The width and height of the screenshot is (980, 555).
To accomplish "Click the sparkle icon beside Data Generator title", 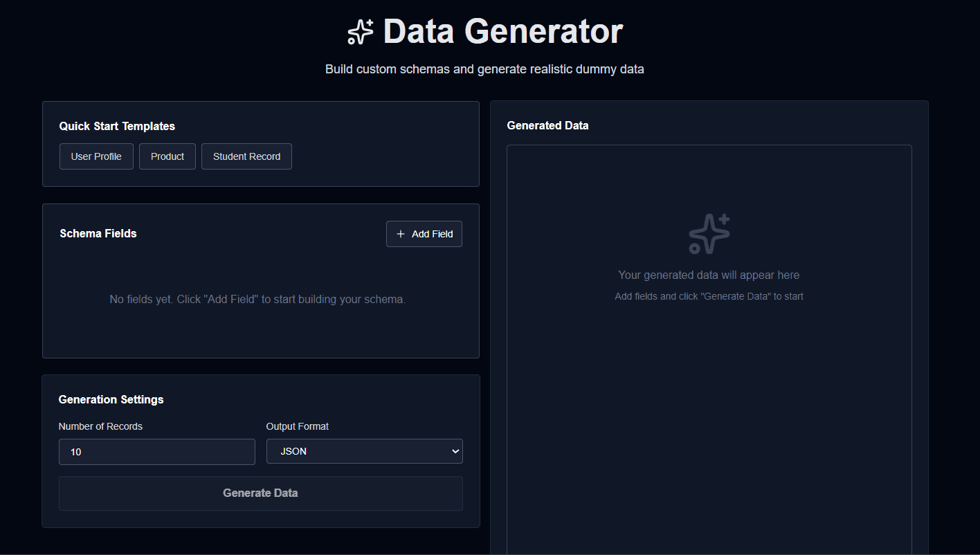I will click(x=360, y=32).
